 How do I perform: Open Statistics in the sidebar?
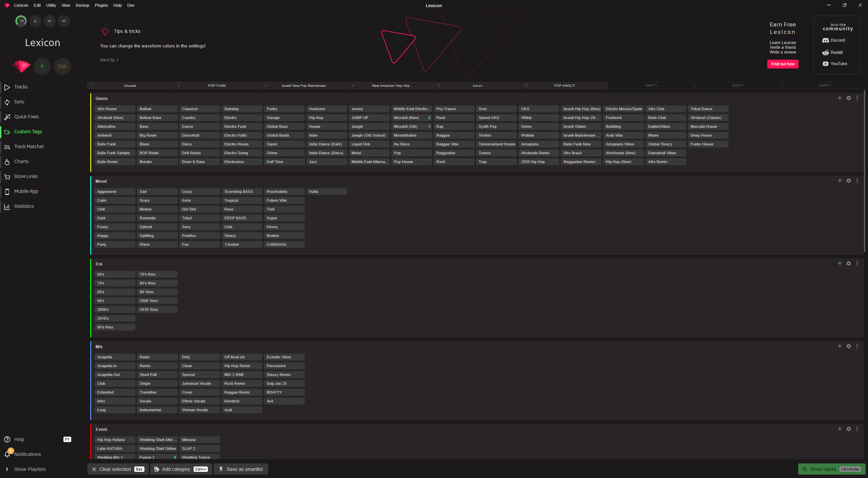point(24,206)
